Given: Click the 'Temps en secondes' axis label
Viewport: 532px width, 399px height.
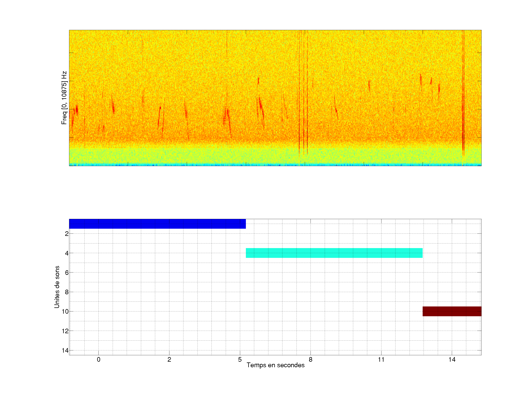Looking at the screenshot, I should 275,365.
